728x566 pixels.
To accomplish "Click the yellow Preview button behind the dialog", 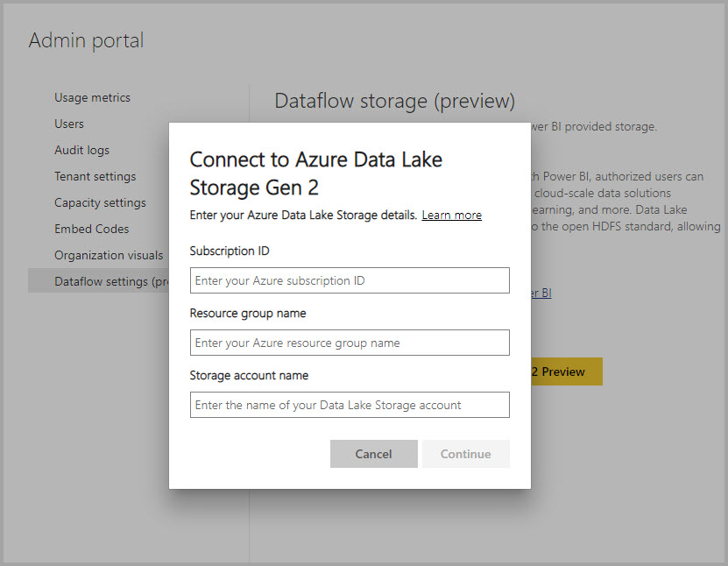I will click(566, 371).
